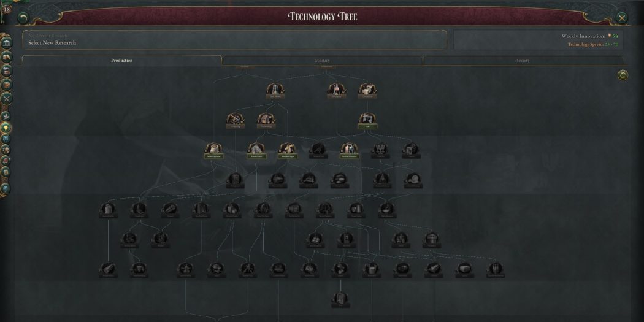
Task: Click the Steelworking technology node
Action: [x=266, y=121]
